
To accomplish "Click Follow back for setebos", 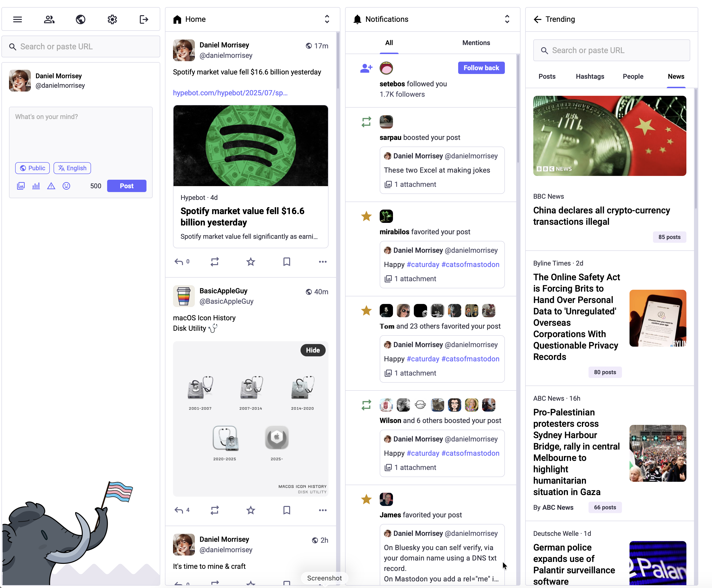I will point(481,68).
